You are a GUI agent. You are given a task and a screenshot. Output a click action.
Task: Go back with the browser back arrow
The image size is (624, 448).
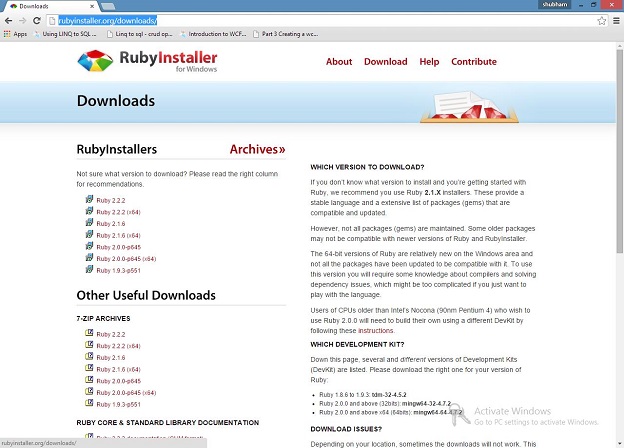tap(8, 21)
